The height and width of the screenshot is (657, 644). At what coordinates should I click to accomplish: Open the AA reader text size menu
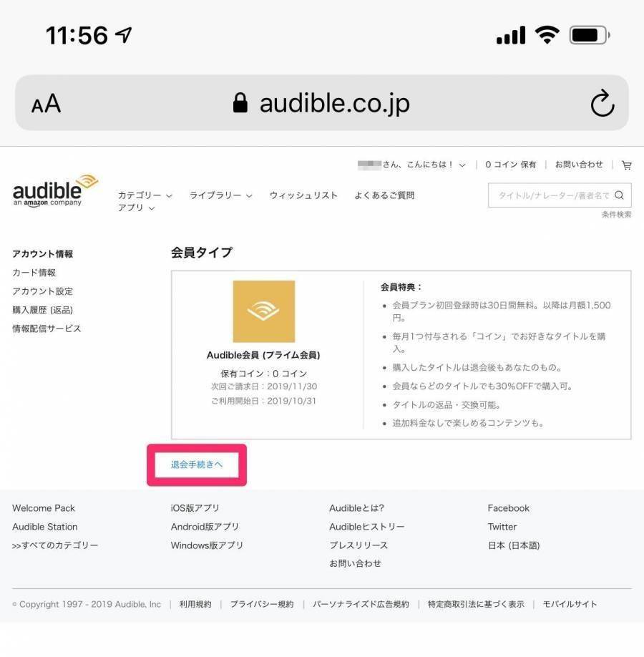click(x=46, y=104)
